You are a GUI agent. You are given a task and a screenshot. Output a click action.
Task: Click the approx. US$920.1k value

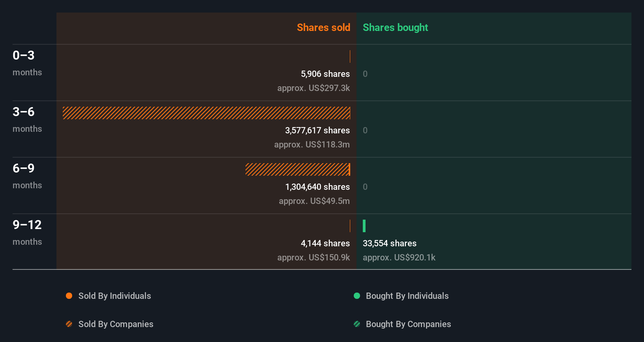[x=399, y=257]
